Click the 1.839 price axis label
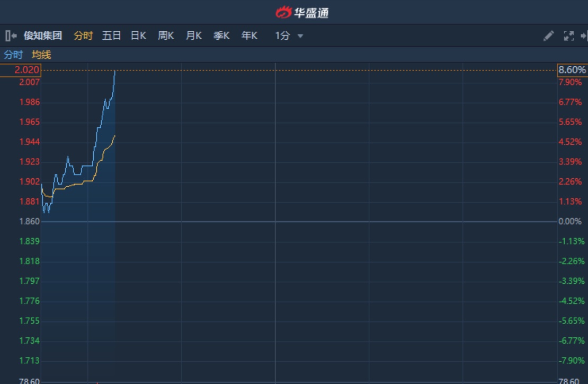 (x=29, y=241)
